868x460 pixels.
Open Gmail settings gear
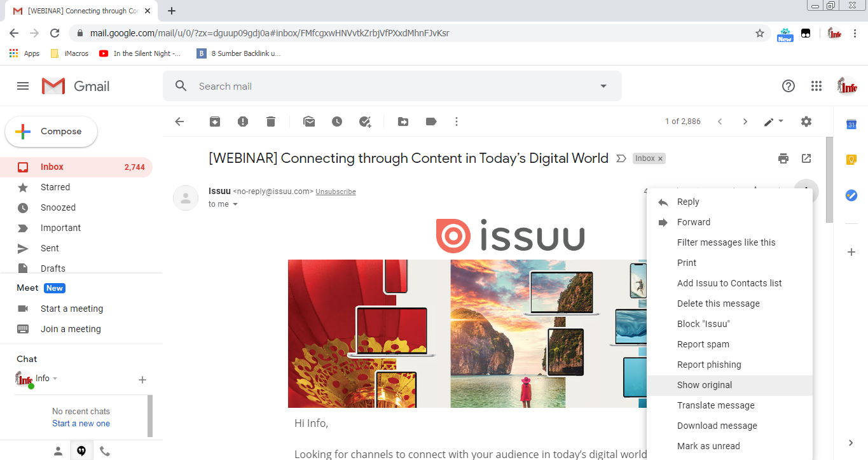pos(806,122)
